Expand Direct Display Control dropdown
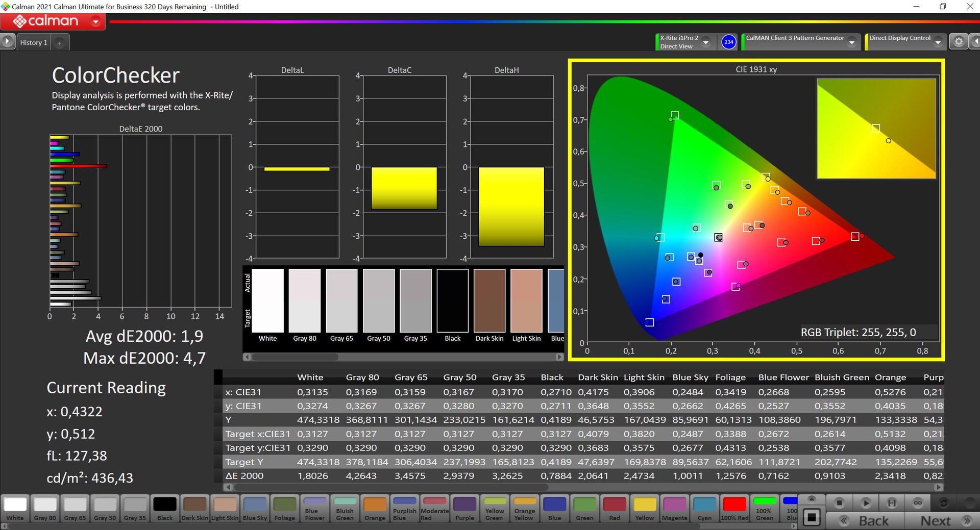This screenshot has height=530, width=980. (938, 42)
